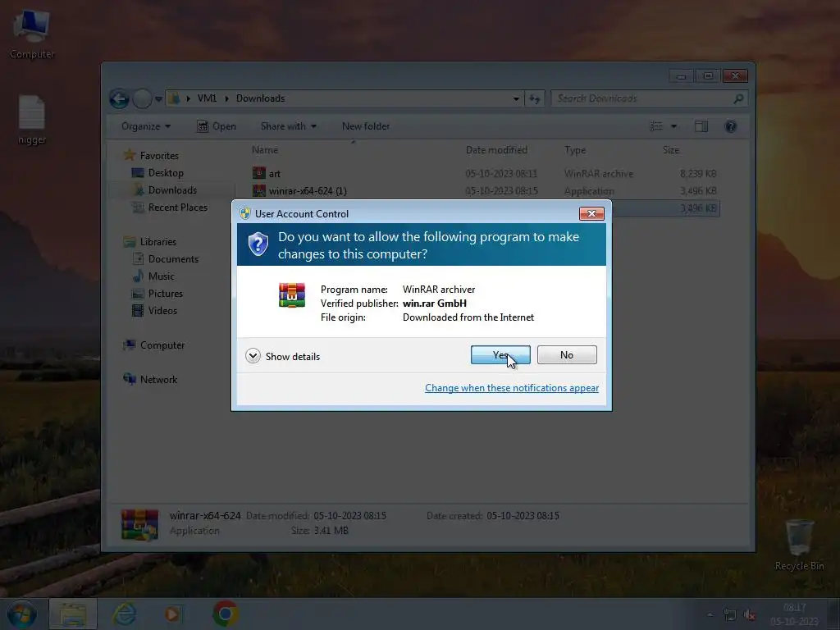Close the User Account Control dialog
Image resolution: width=840 pixels, height=630 pixels.
click(591, 214)
